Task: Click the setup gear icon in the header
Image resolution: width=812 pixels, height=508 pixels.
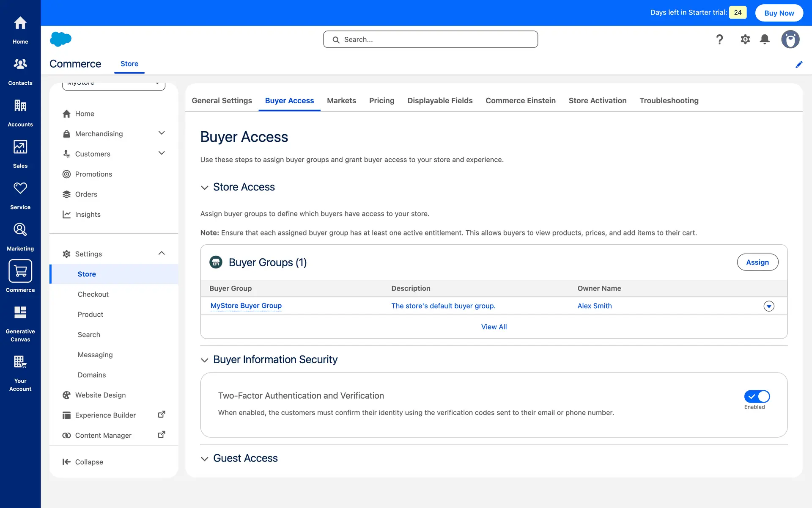Action: 745,39
